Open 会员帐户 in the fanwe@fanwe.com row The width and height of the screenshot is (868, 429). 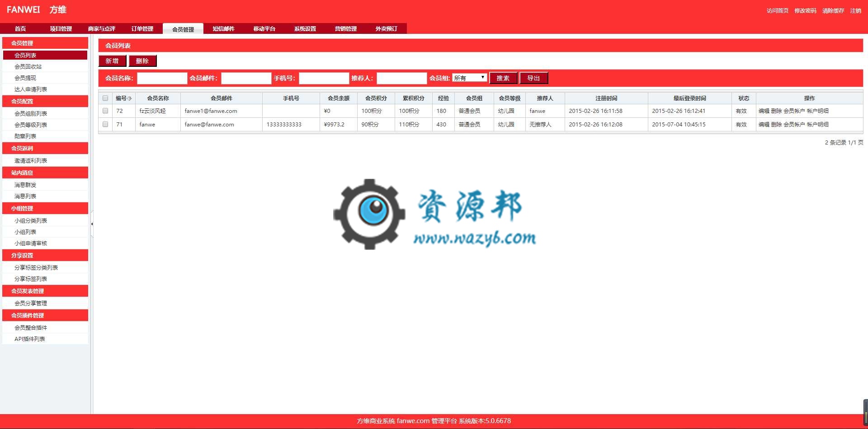(x=794, y=124)
